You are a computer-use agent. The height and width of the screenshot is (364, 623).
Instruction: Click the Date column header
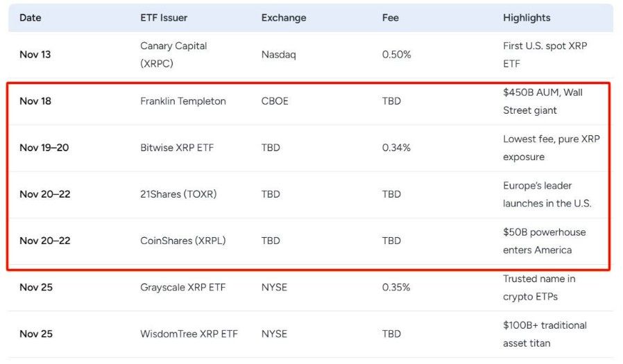click(31, 17)
